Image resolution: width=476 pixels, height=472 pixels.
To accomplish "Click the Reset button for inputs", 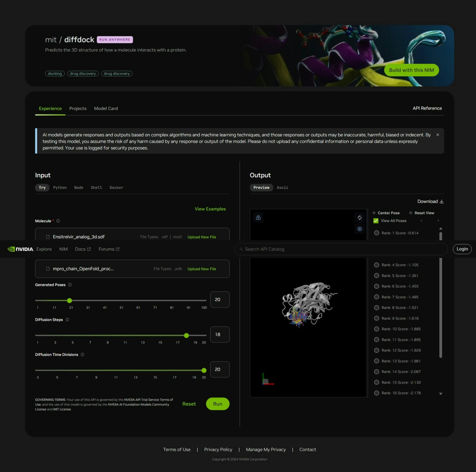I will click(189, 404).
